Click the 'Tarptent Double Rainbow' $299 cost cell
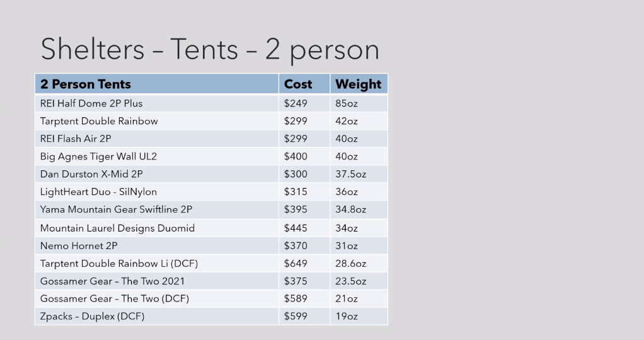The height and width of the screenshot is (340, 644). pyautogui.click(x=296, y=121)
